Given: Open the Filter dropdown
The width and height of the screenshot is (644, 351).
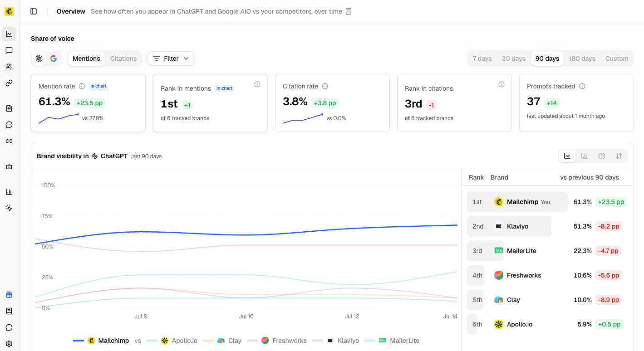Looking at the screenshot, I should [171, 58].
